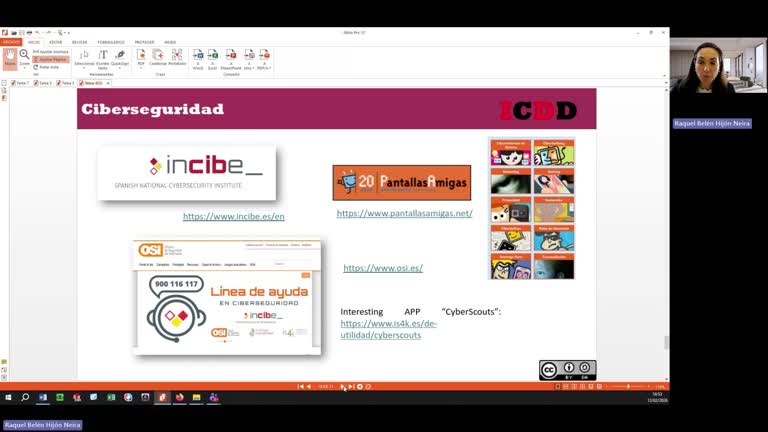This screenshot has height=432, width=768.
Task: Click Rotar vista button
Action: click(x=47, y=67)
